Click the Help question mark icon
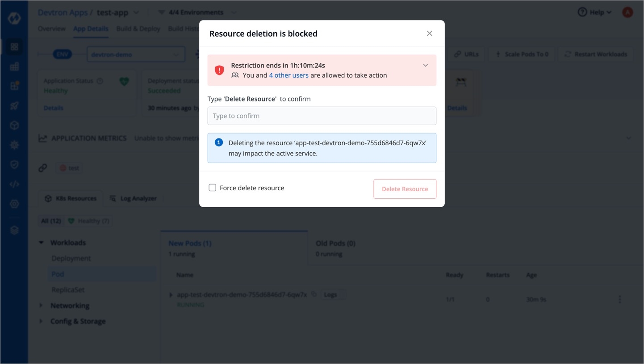Viewport: 644px width, 364px height. pyautogui.click(x=582, y=12)
